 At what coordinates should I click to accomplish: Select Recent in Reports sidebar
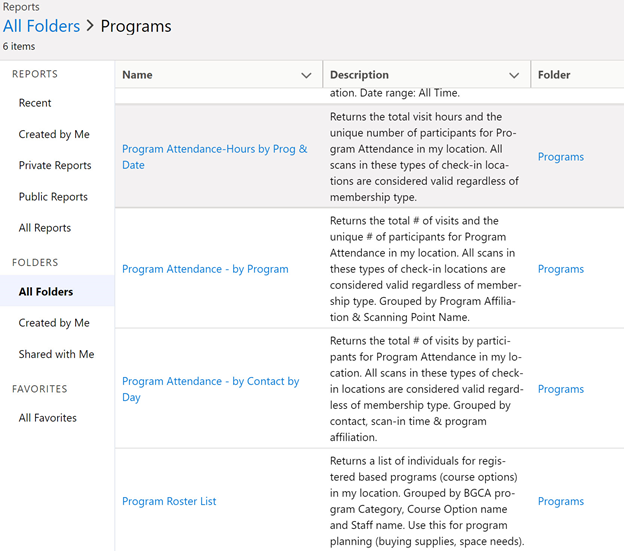pyautogui.click(x=35, y=103)
